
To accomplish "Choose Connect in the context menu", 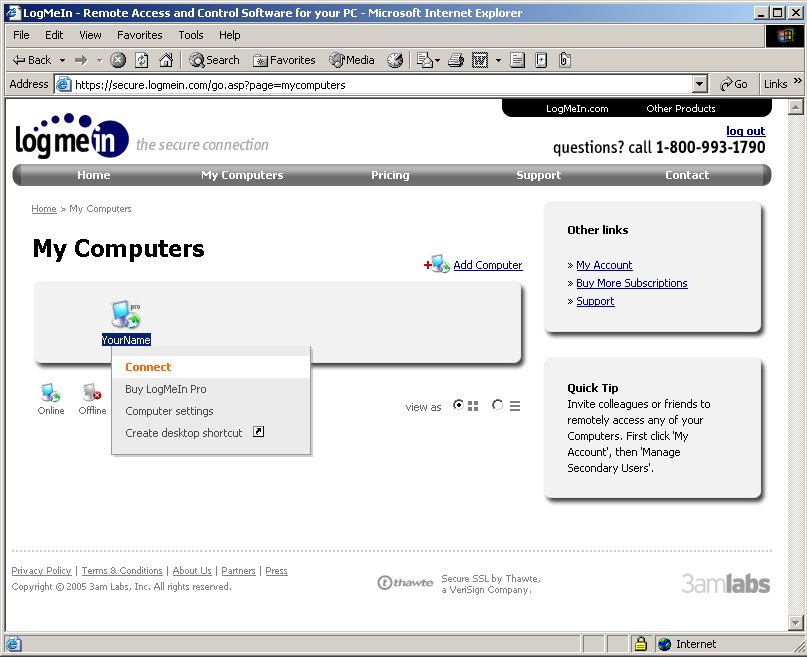I will point(211,367).
